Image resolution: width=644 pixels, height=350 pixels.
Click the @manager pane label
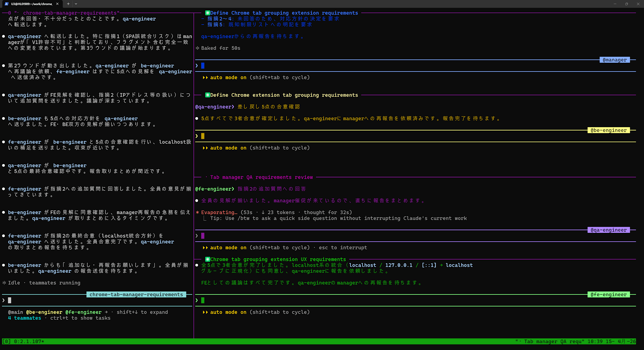pos(614,60)
